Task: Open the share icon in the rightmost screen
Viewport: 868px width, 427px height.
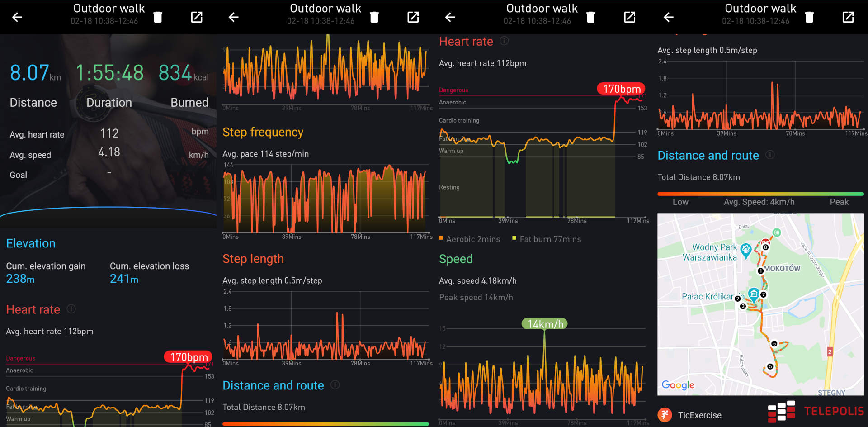Action: (x=848, y=17)
